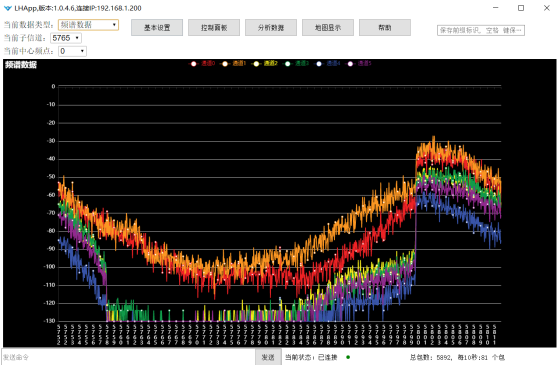Toggle the orange 通道1 legend marker

[x=225, y=64]
